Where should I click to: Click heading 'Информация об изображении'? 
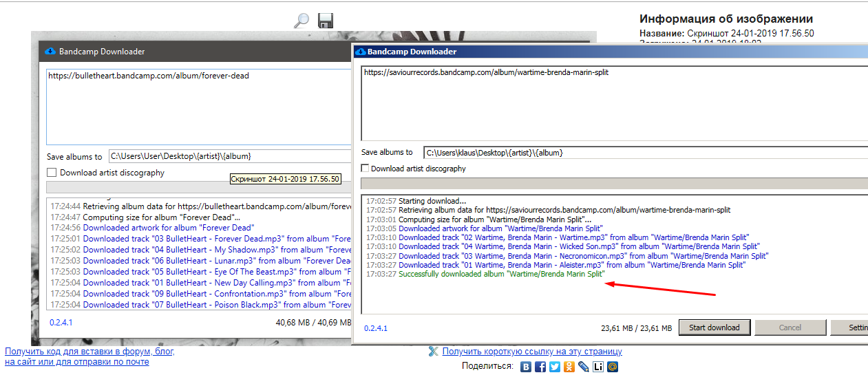tap(726, 19)
